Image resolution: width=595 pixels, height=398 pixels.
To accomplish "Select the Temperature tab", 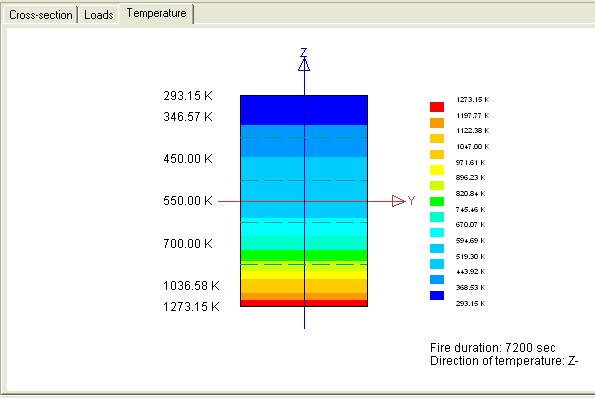I will pyautogui.click(x=156, y=13).
